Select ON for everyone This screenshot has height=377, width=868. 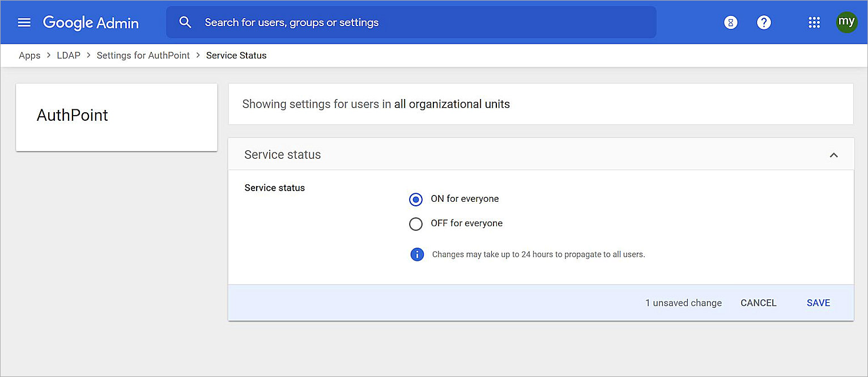[x=416, y=199]
